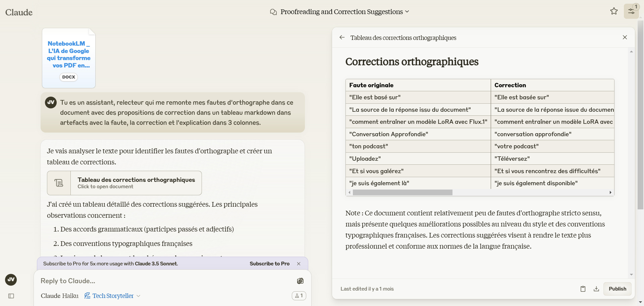Select the "Conversation Approfondie" cell
This screenshot has width=644, height=306.
[418, 134]
